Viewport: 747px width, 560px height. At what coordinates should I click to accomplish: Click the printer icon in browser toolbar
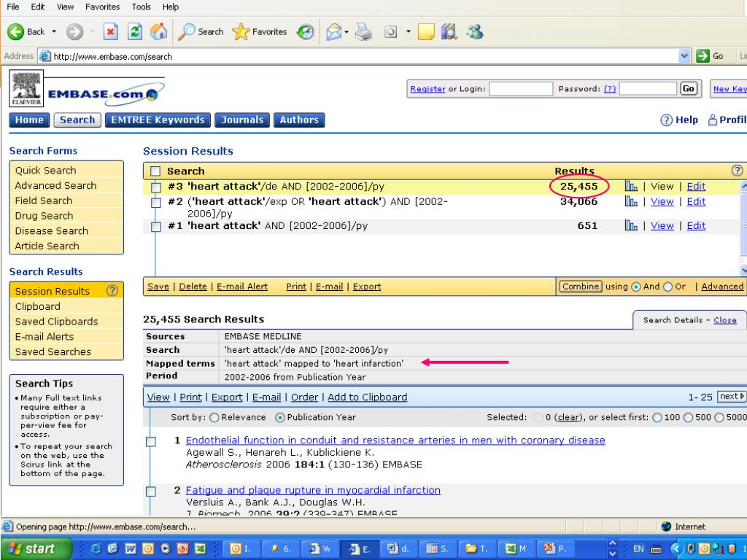pyautogui.click(x=364, y=32)
